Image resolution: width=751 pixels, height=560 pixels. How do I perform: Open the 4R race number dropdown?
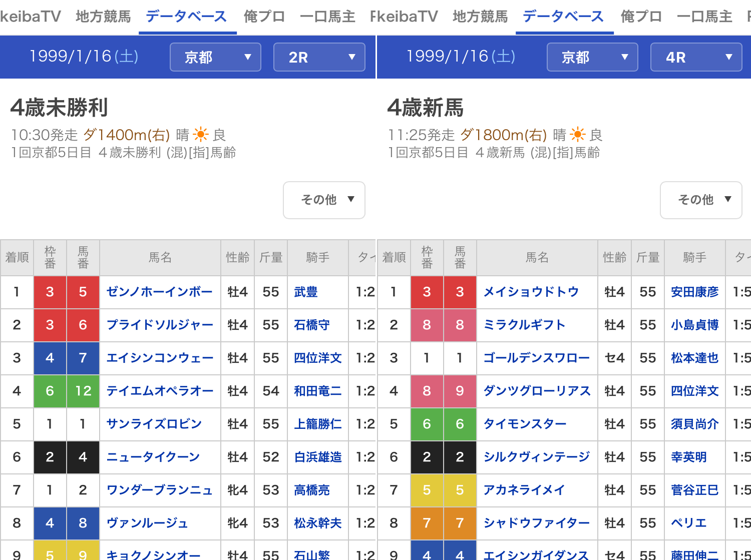(x=696, y=57)
